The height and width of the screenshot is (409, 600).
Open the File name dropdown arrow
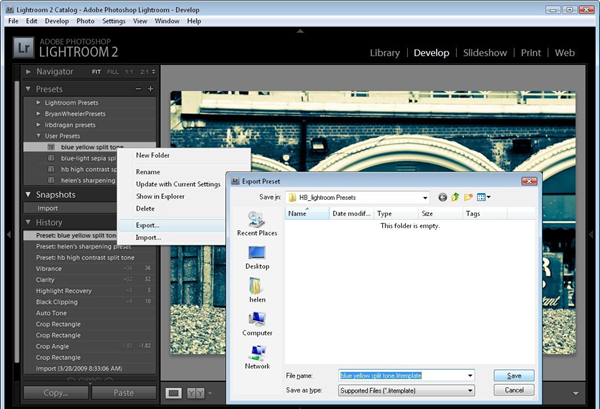(470, 376)
